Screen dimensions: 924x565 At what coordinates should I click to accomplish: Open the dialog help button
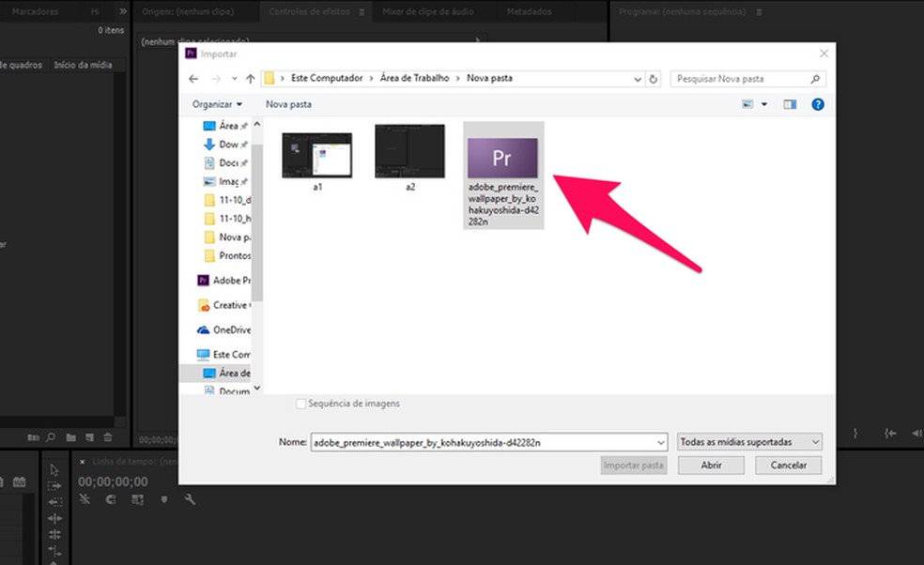pyautogui.click(x=817, y=104)
